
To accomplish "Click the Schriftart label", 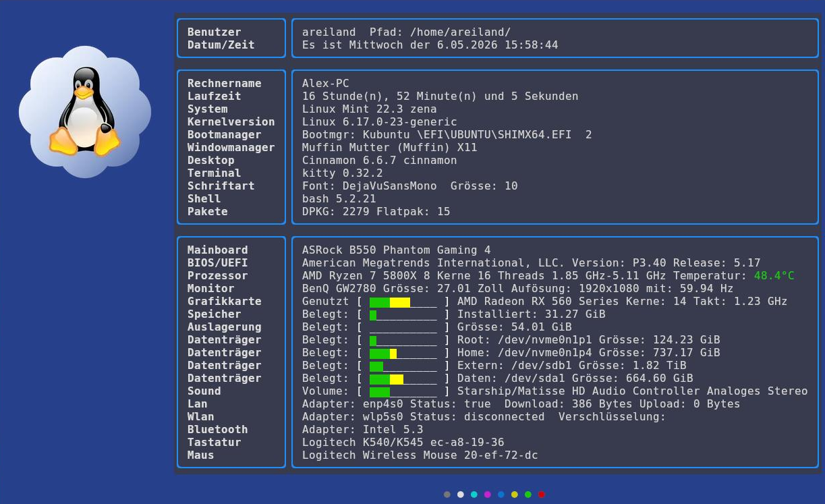I will coord(221,186).
